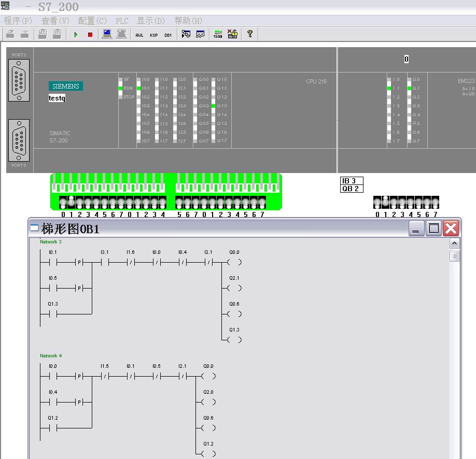Viewport: 476px width, 459px height.
Task: Open the DB1 data block view
Action: pos(168,35)
